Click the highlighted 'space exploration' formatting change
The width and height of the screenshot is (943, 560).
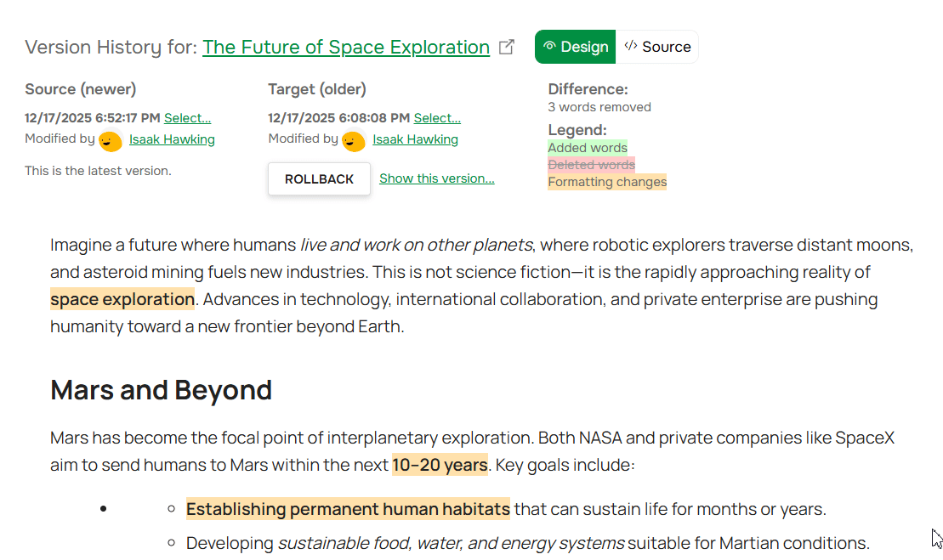coord(122,299)
